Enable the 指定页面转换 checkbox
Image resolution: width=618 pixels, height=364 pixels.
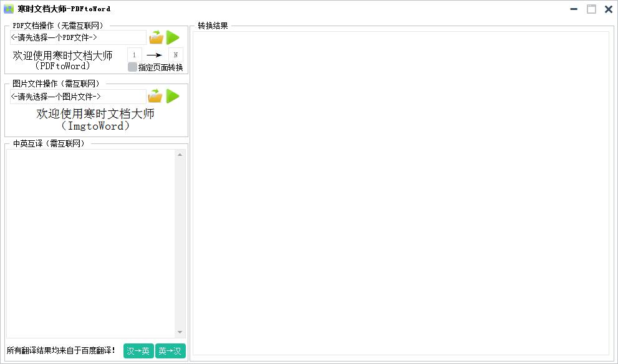pos(132,67)
